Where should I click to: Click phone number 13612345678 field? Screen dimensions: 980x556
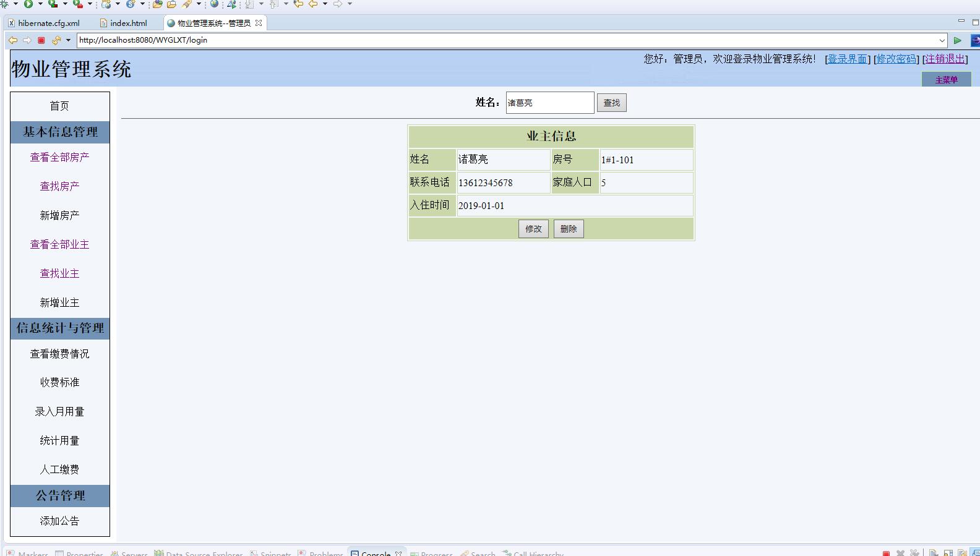(504, 182)
